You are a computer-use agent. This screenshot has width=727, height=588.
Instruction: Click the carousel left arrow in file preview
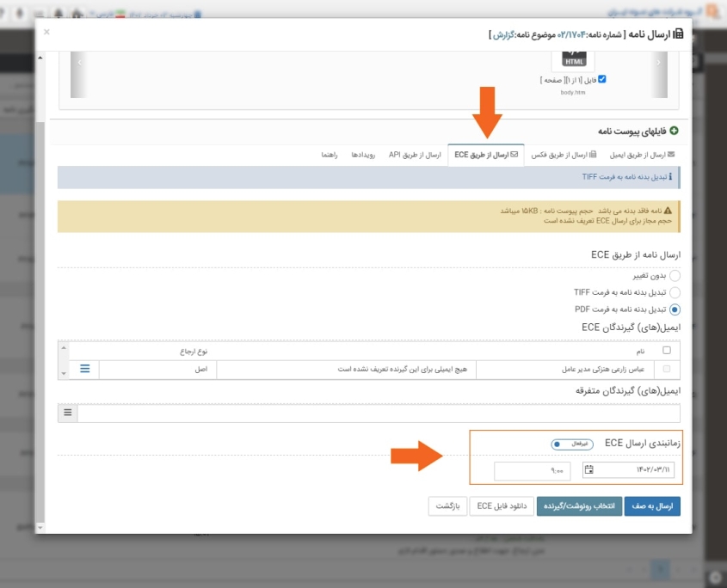coord(79,63)
